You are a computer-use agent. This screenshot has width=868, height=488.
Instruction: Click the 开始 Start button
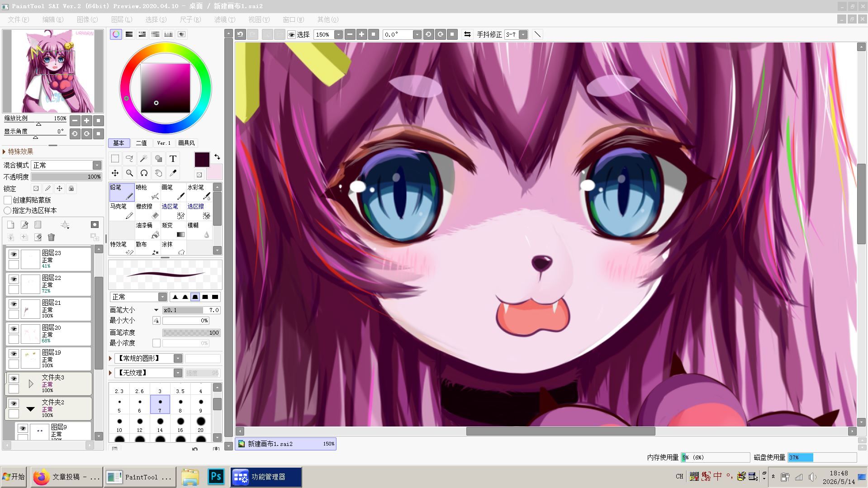(14, 477)
